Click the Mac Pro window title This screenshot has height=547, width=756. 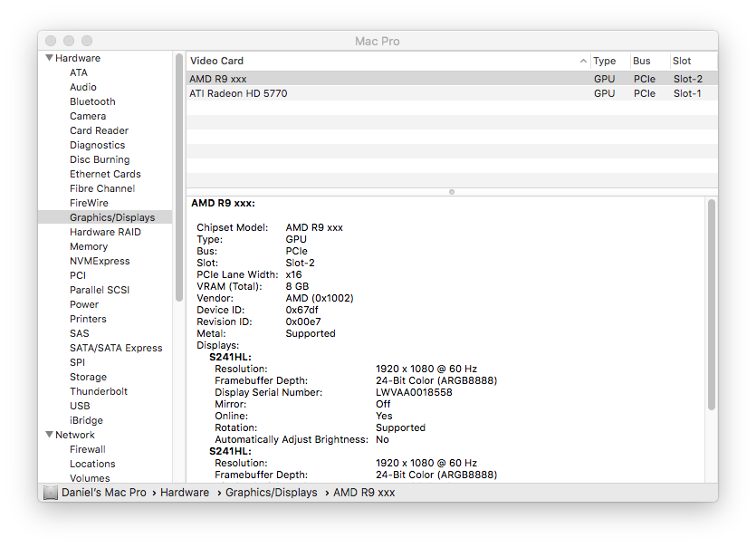[377, 41]
